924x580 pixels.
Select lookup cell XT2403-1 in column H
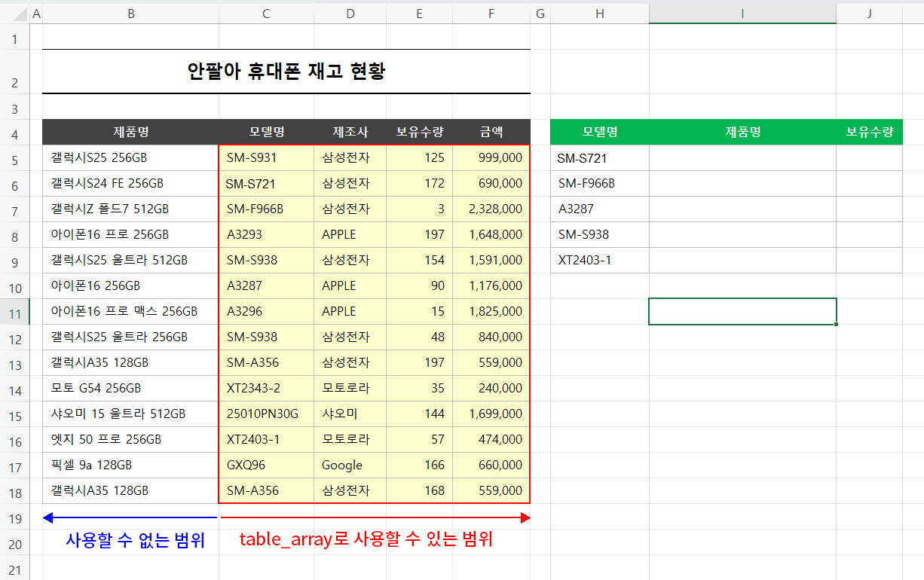(x=600, y=261)
